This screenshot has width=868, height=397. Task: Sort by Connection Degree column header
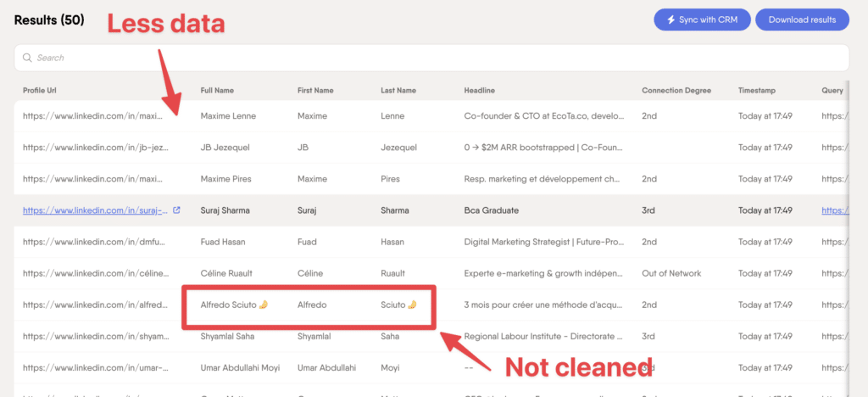(x=676, y=90)
